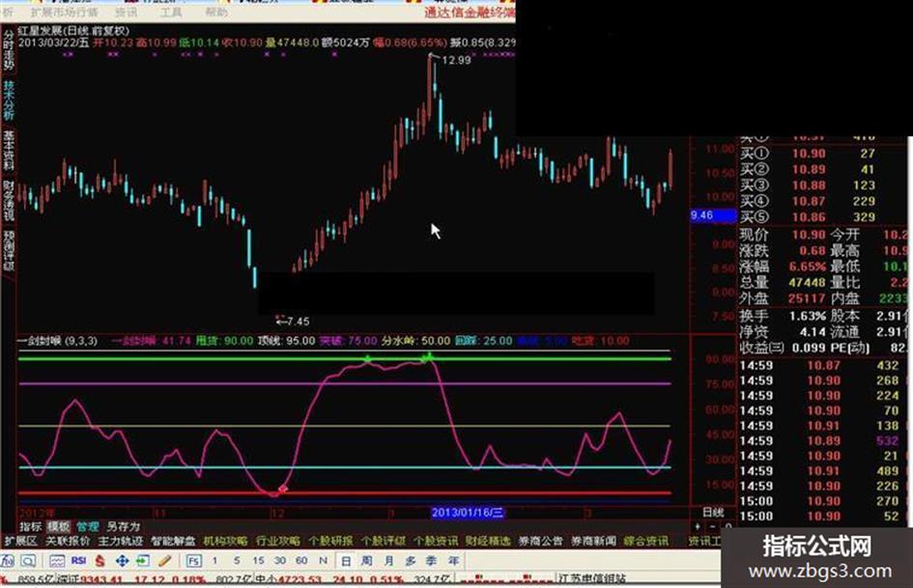Click the green arrow import icon
The image size is (913, 588).
pos(143,561)
